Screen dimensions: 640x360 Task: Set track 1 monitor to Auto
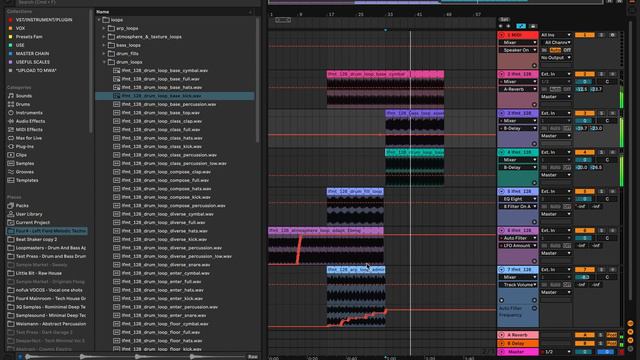[x=555, y=50]
